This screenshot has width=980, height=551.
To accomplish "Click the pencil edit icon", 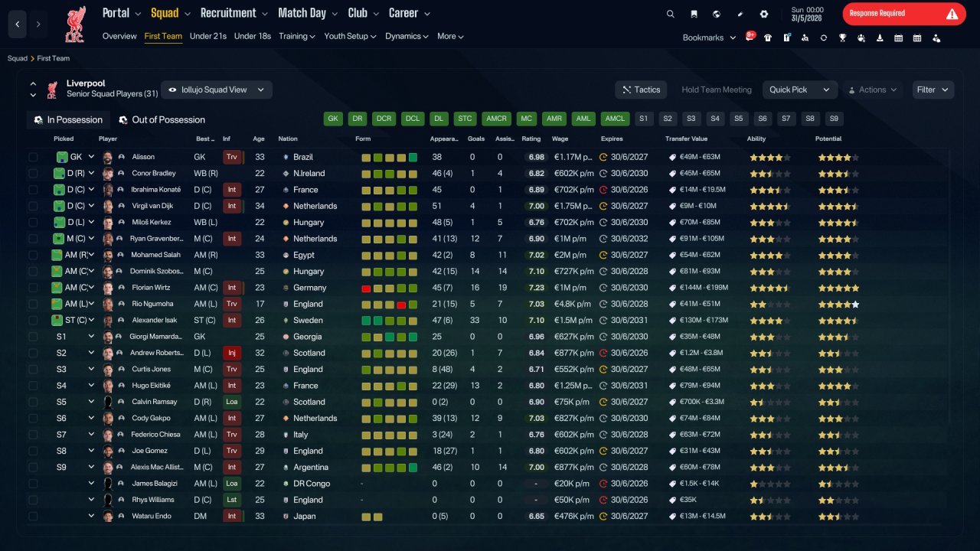I will click(x=740, y=14).
